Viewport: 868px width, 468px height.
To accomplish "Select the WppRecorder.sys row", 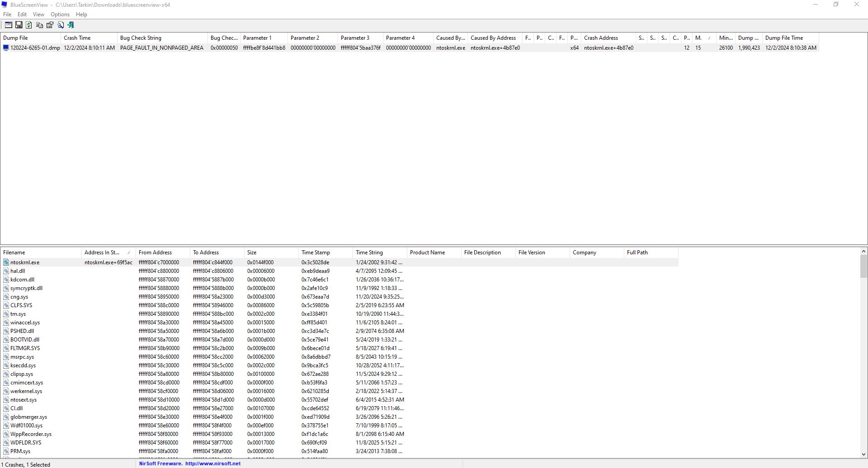I will pos(339,434).
